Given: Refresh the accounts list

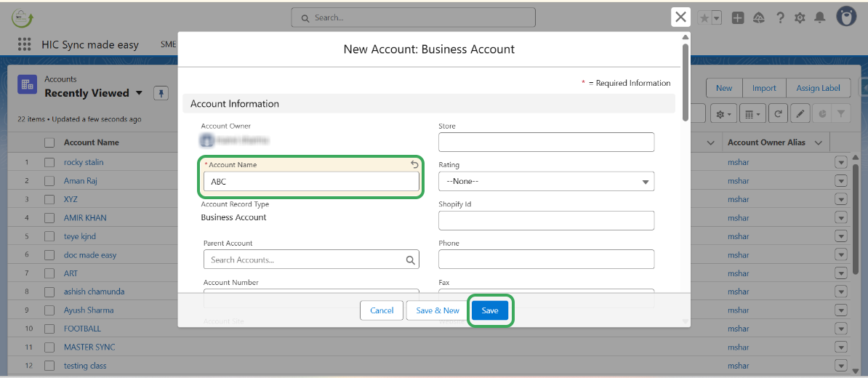Looking at the screenshot, I should (x=779, y=113).
